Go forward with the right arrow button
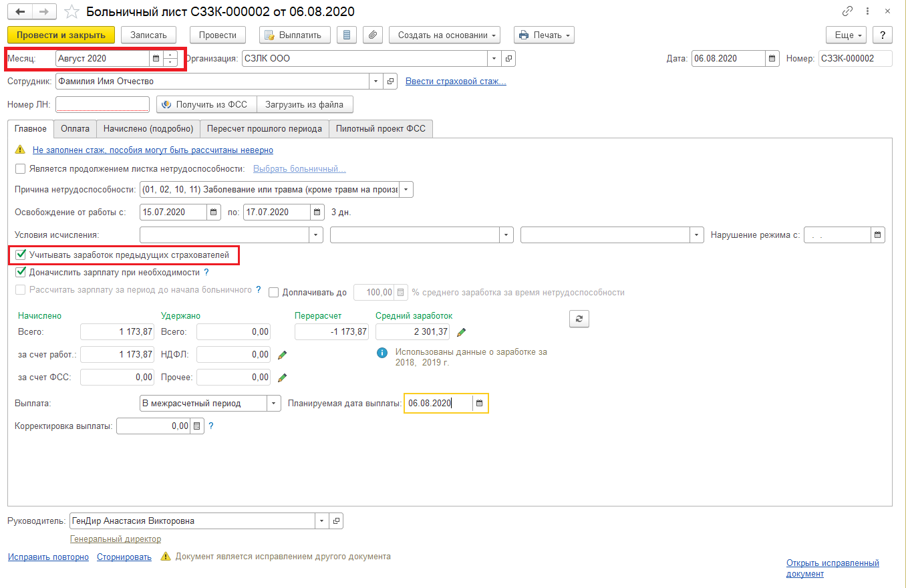906x588 pixels. [44, 12]
